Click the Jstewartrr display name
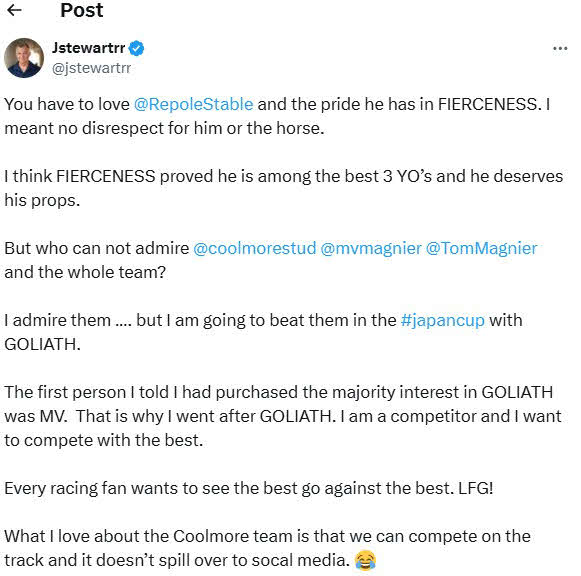Viewport: 581px width, 576px height. point(89,48)
